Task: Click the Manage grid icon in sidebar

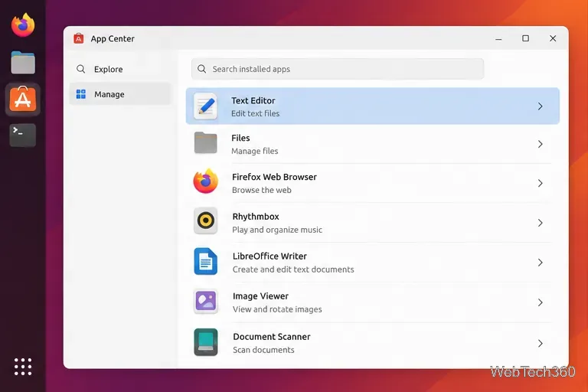Action: click(x=81, y=93)
